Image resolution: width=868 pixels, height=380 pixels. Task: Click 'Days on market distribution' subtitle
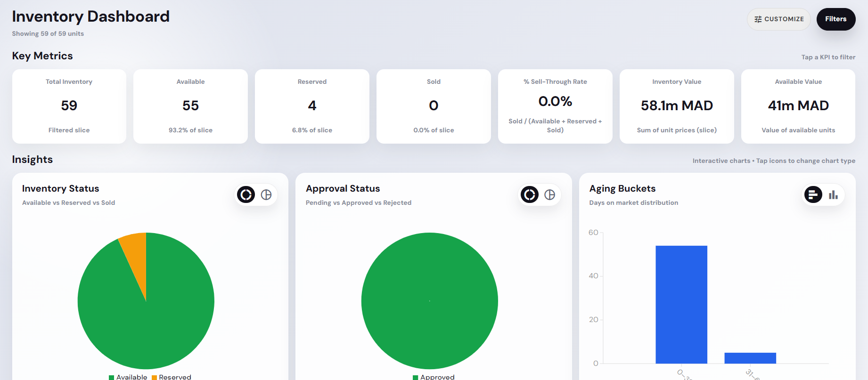click(634, 202)
